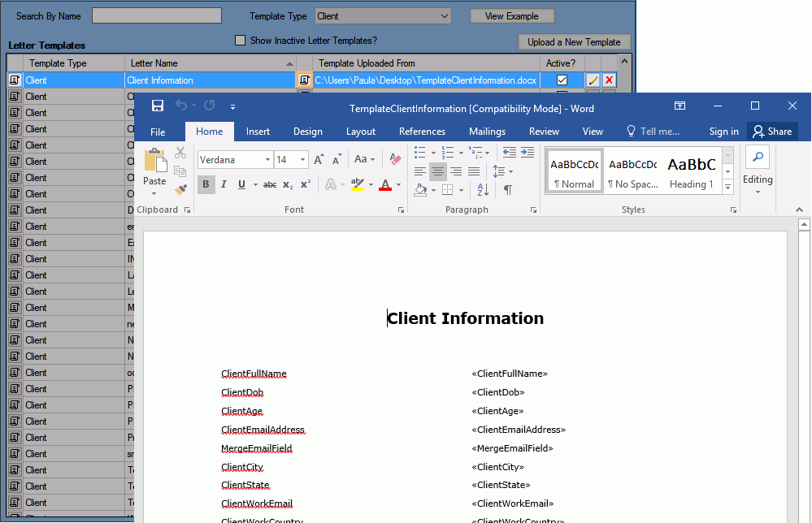The height and width of the screenshot is (523, 812).
Task: Open the font size 14 dropdown
Action: click(x=302, y=160)
